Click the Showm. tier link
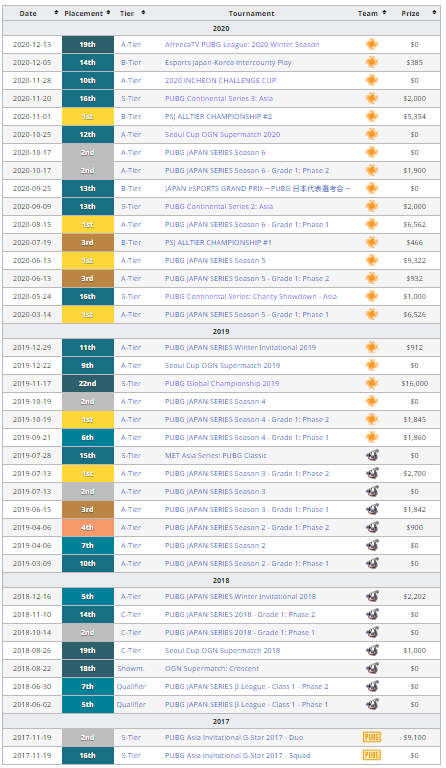446x768 pixels. (x=131, y=669)
